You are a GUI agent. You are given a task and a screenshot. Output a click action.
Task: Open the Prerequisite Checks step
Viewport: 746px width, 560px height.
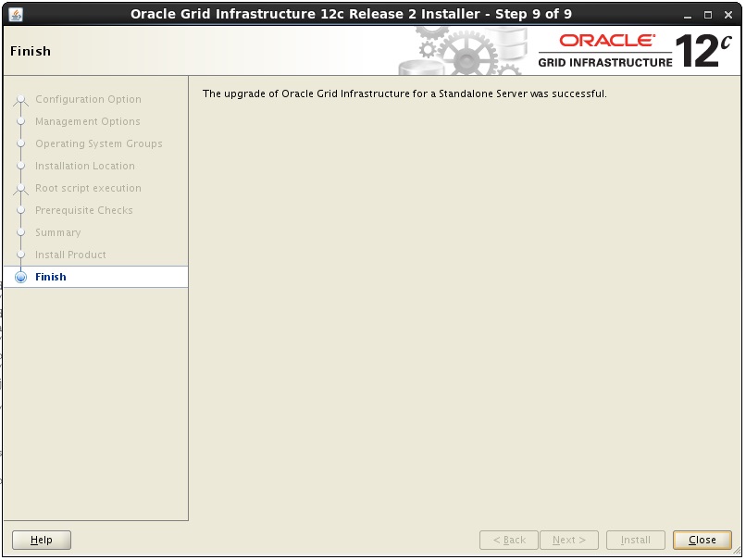click(x=83, y=210)
